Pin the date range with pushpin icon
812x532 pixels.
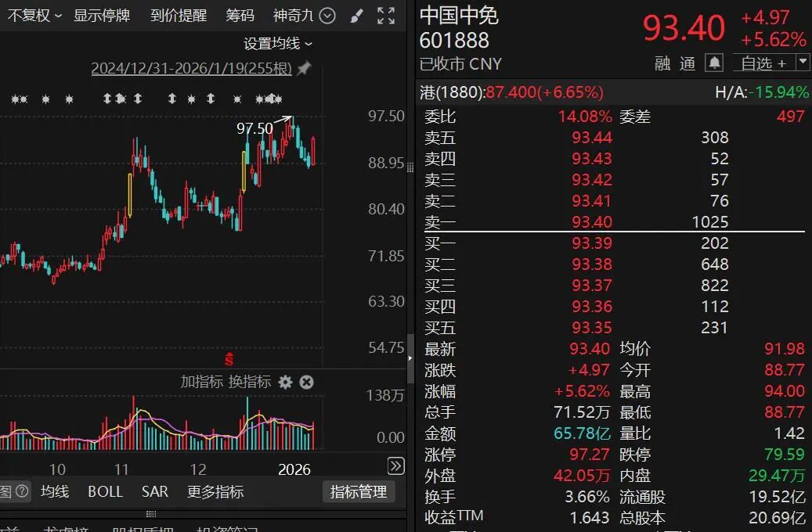304,68
